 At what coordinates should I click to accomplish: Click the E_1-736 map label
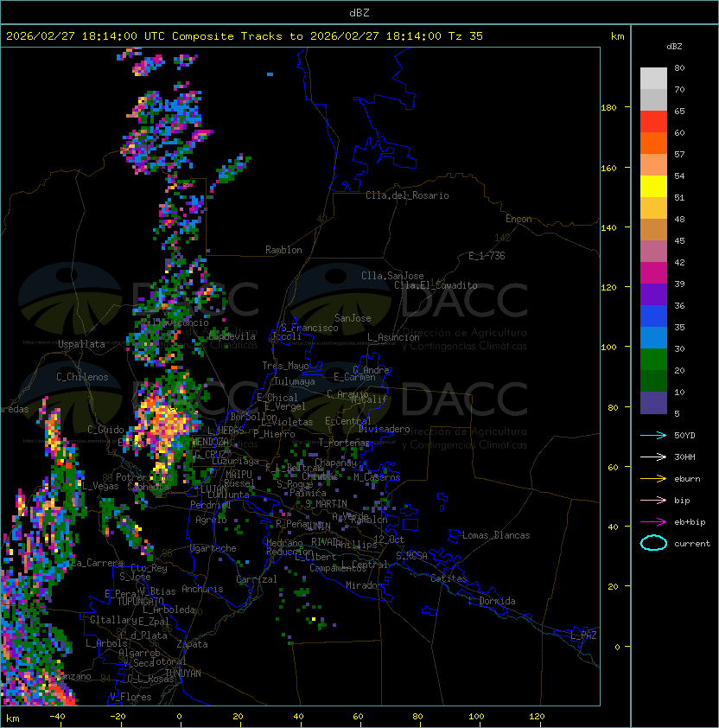(487, 256)
